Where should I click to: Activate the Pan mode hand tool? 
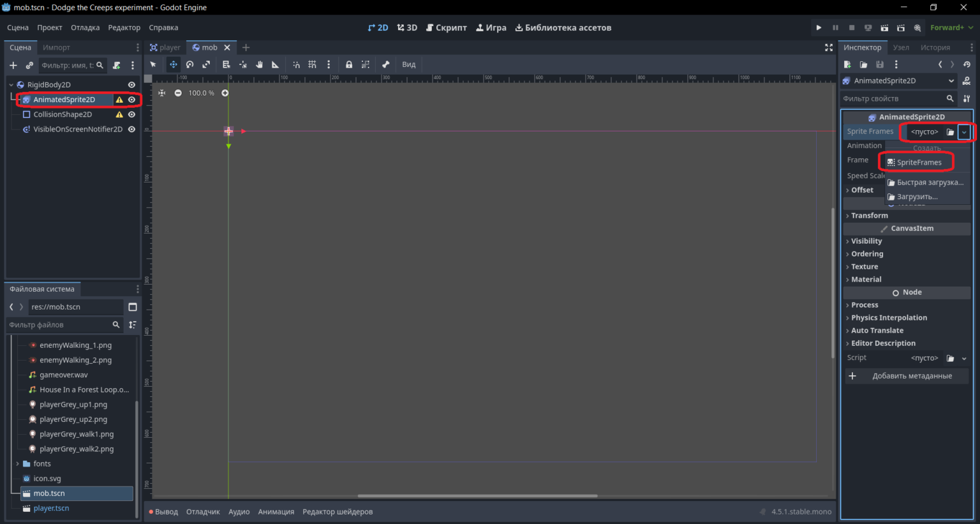pyautogui.click(x=260, y=64)
